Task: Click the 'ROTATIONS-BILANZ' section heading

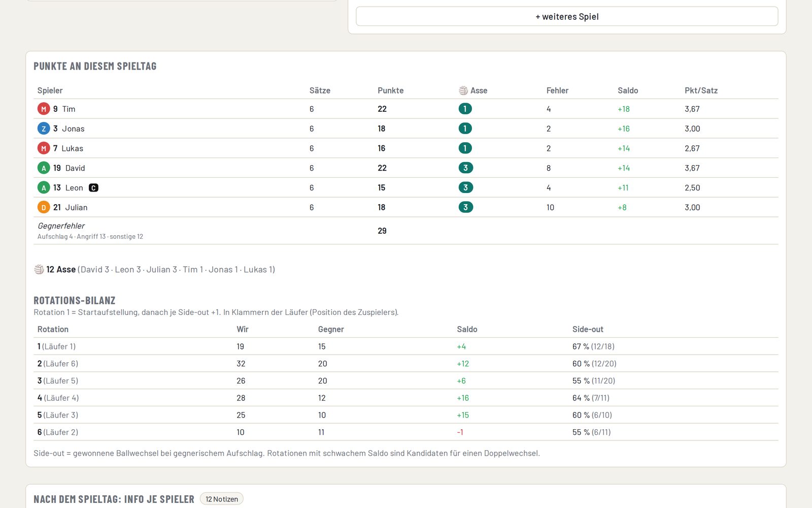Action: pos(75,300)
